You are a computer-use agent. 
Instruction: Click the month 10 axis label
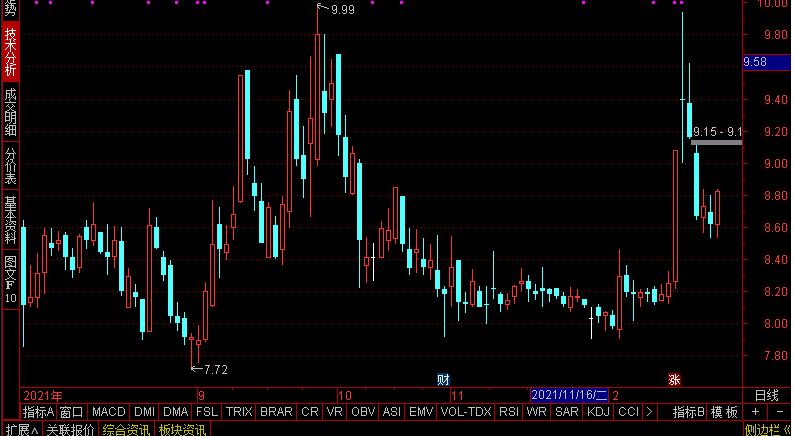tap(344, 396)
